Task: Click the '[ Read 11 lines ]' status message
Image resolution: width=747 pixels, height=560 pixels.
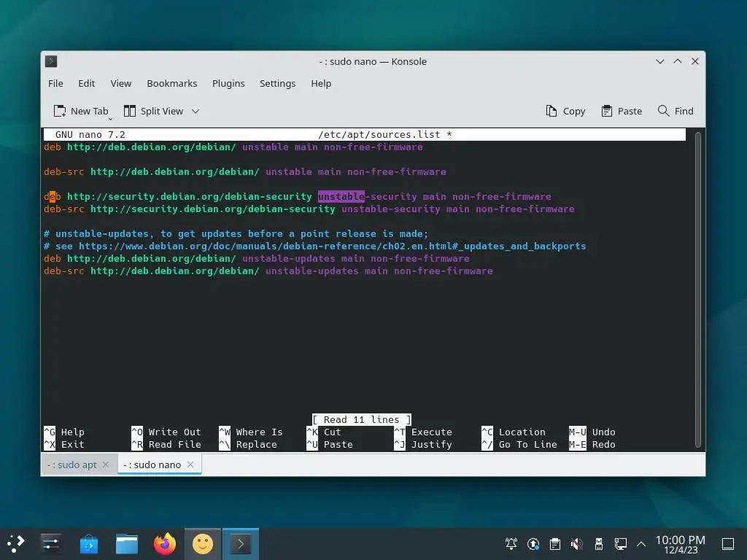Action: [x=362, y=419]
